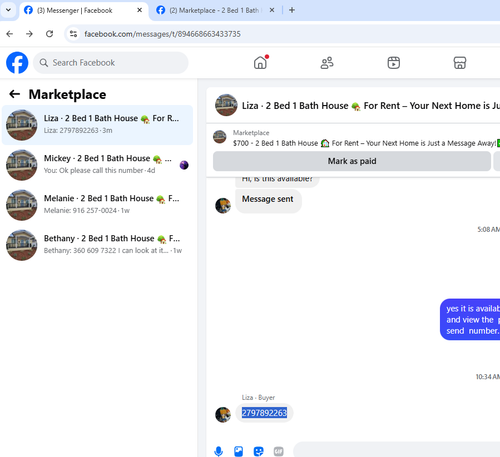Open the Video/Reels icon

[394, 63]
